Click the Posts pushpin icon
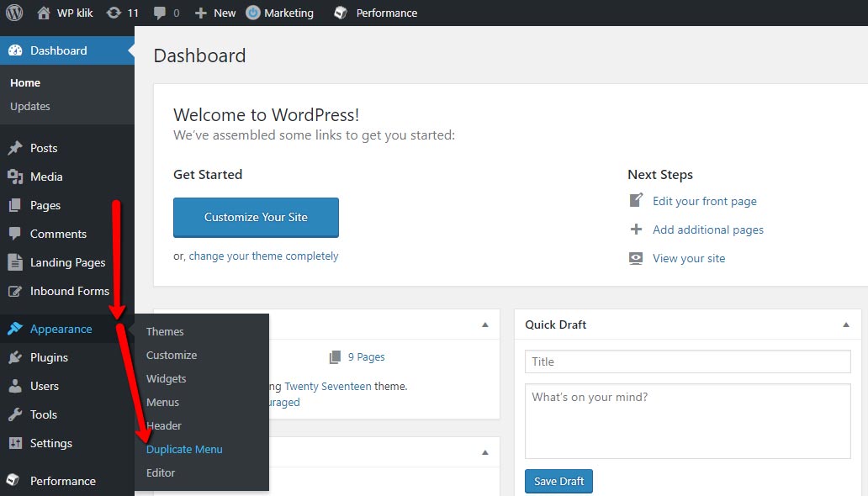This screenshot has width=868, height=496. [15, 148]
